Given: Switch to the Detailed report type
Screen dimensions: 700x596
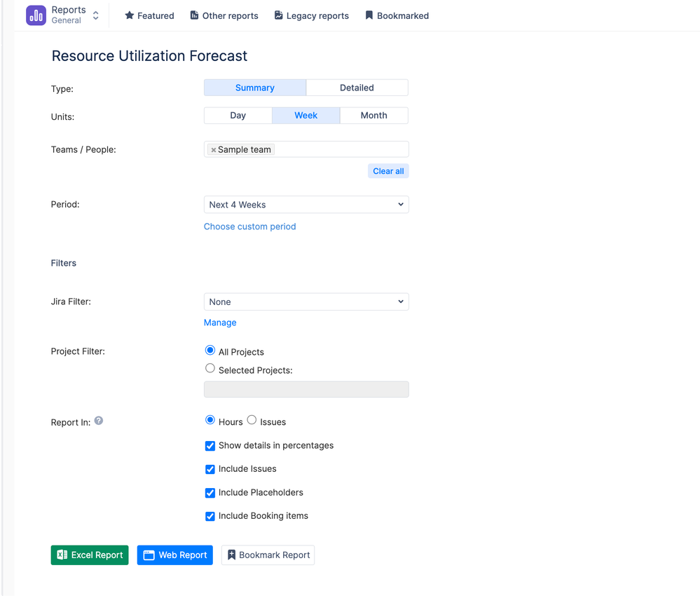Looking at the screenshot, I should pos(357,87).
